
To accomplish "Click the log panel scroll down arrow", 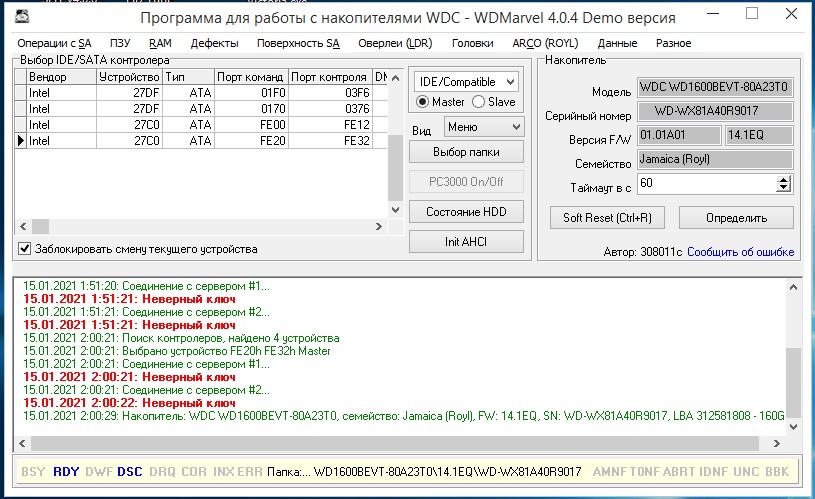I will (793, 427).
